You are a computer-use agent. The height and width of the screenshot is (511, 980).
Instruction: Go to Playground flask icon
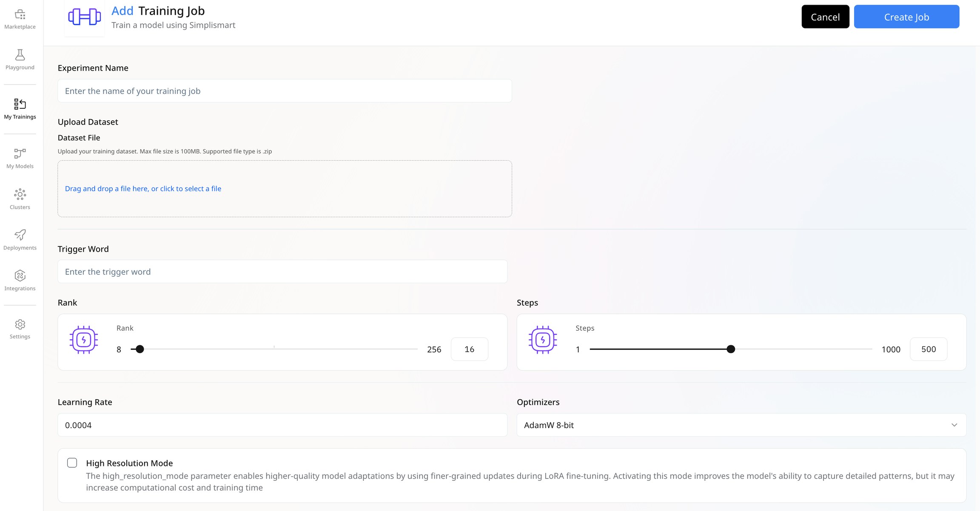(20, 55)
